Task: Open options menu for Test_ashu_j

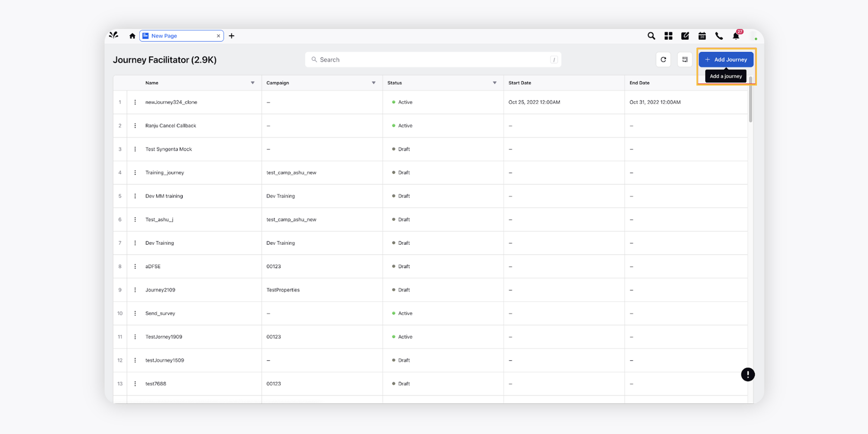Action: pos(135,219)
